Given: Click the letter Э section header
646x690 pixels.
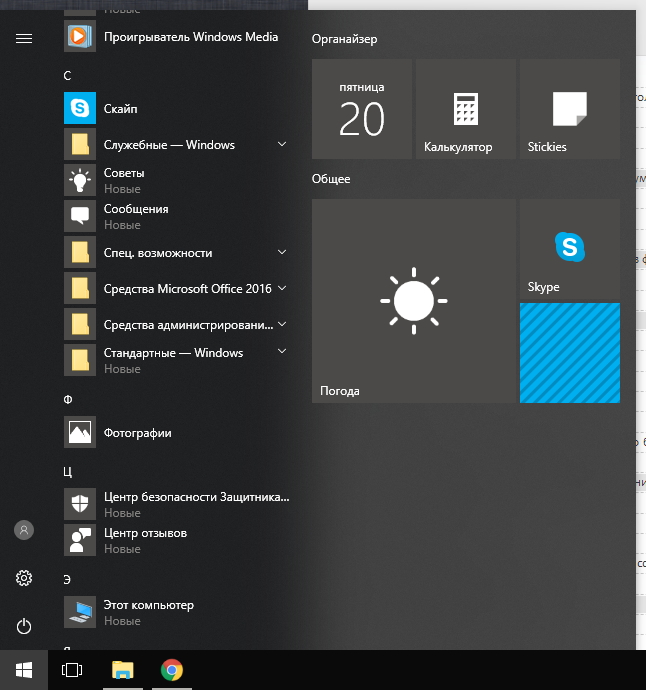Looking at the screenshot, I should (x=67, y=580).
